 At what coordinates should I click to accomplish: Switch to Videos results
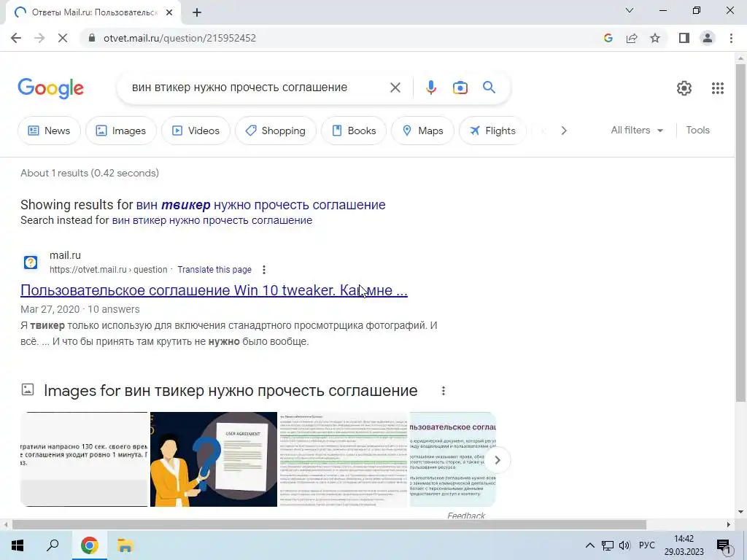pyautogui.click(x=196, y=131)
